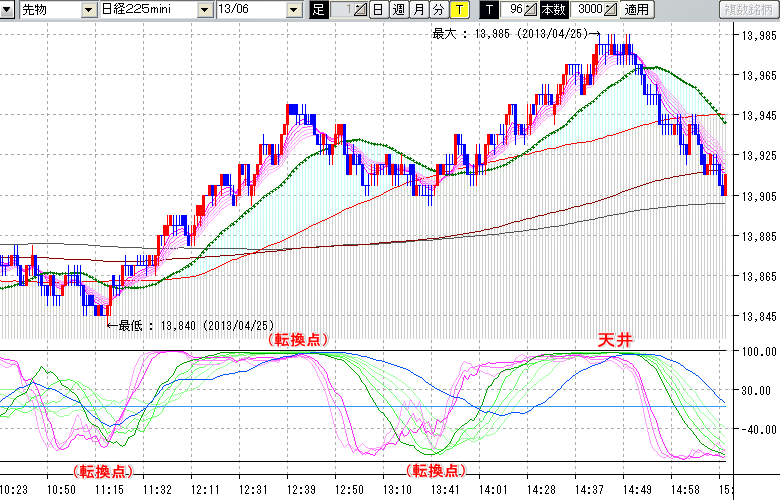Click the 複数銘柄 button
This screenshot has width=780, height=500.
click(x=748, y=10)
